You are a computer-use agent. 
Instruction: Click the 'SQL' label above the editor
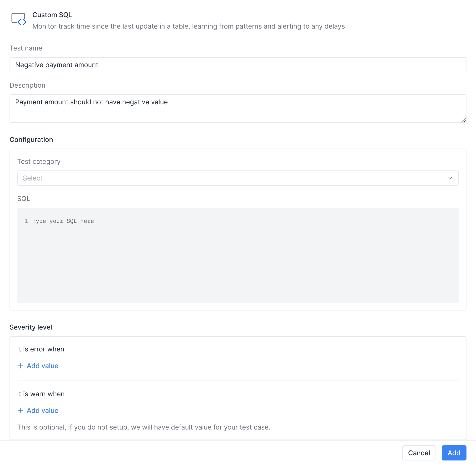[24, 199]
